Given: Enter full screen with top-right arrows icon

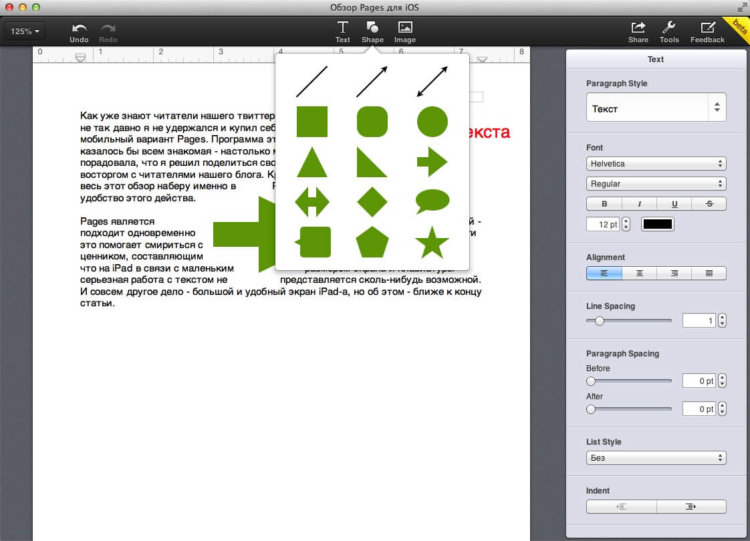Looking at the screenshot, I should [x=741, y=7].
